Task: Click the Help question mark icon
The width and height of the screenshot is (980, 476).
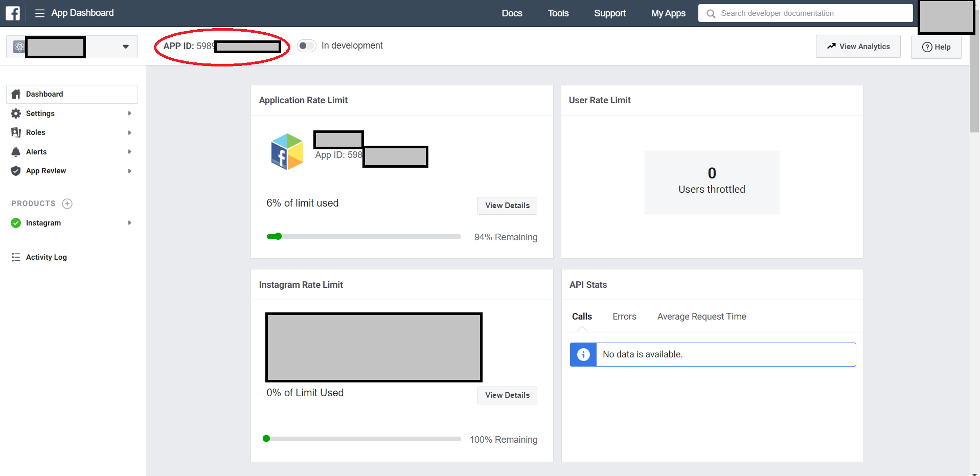Action: point(927,47)
